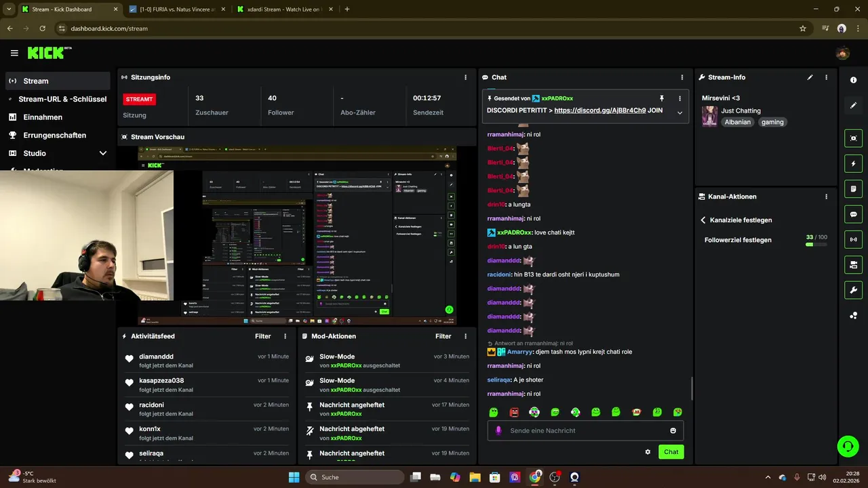Send message with green Chat button
The height and width of the screenshot is (488, 868).
671,451
